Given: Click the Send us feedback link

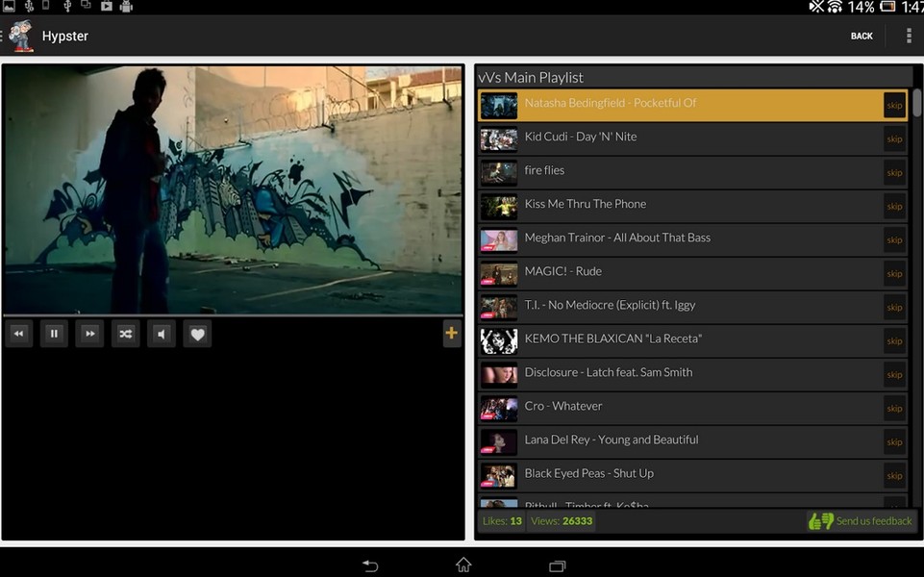Looking at the screenshot, I should (x=872, y=520).
